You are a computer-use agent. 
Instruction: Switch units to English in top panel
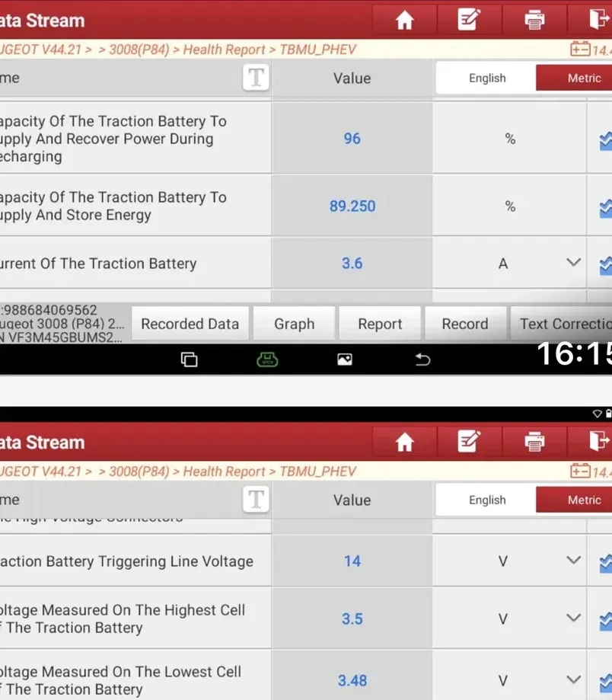487,78
